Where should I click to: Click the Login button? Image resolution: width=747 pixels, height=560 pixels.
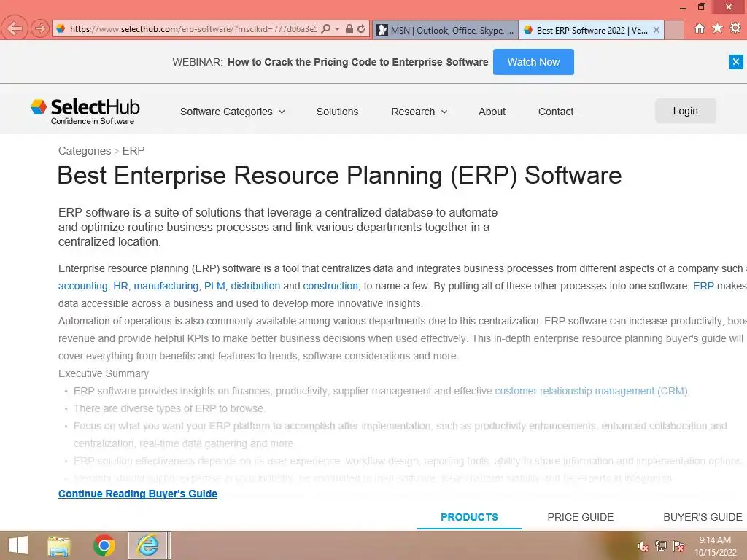tap(685, 111)
